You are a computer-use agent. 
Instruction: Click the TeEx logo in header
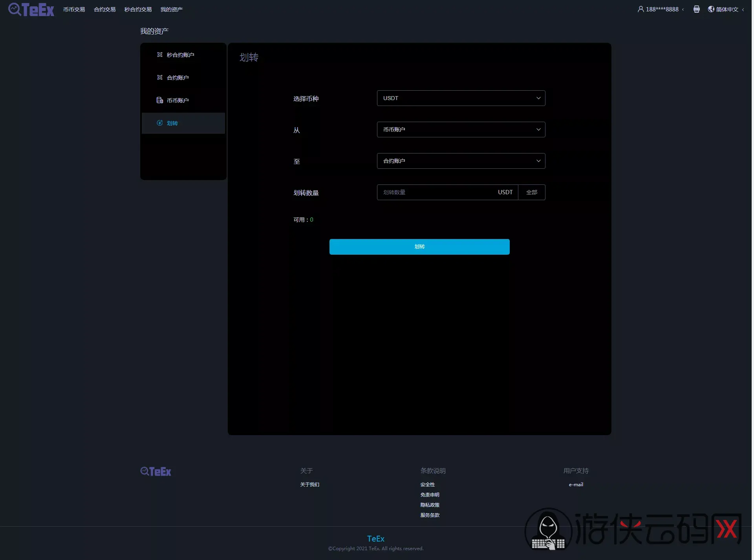pyautogui.click(x=31, y=9)
